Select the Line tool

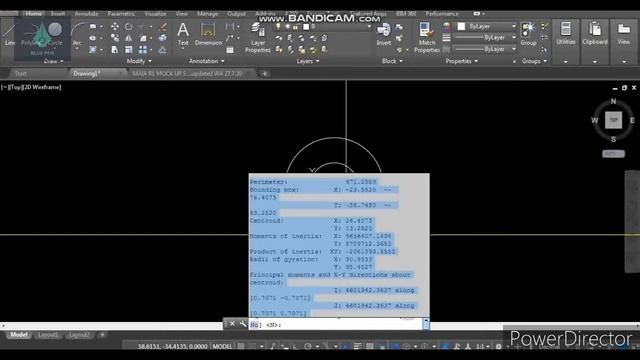point(9,33)
